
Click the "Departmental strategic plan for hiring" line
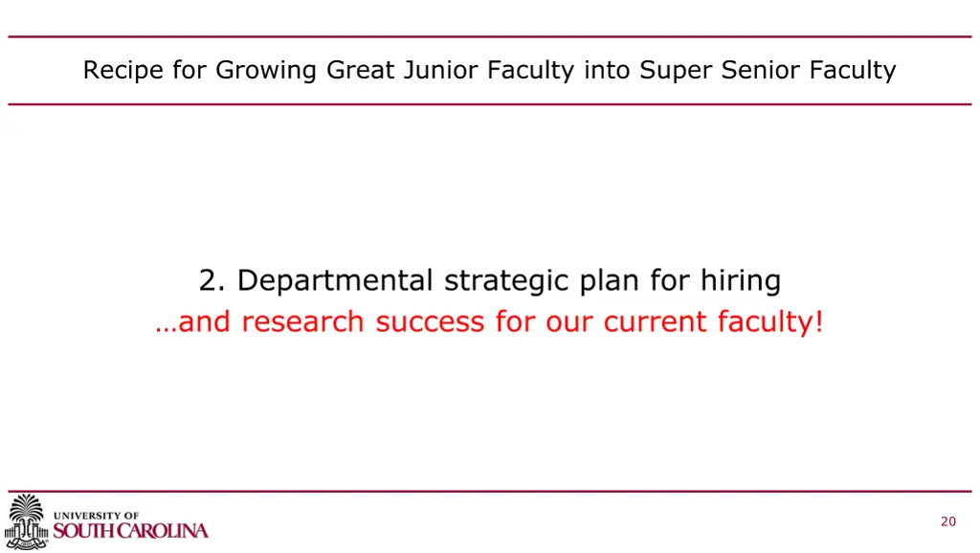(489, 280)
